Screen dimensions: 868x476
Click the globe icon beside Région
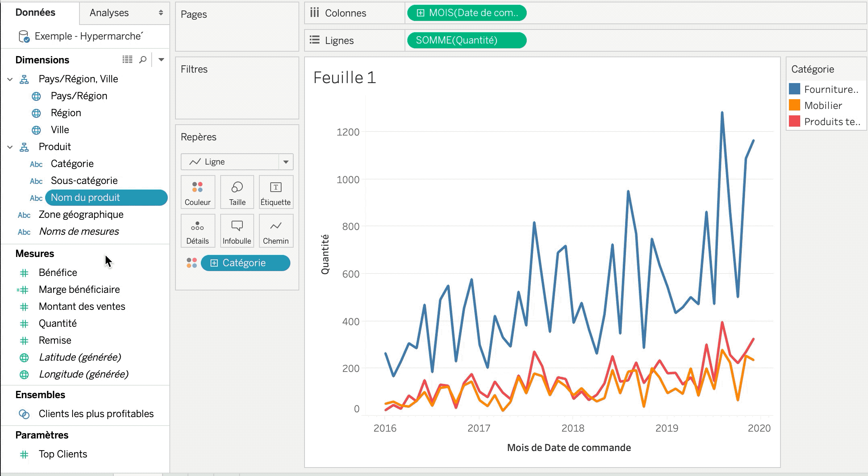coord(36,113)
